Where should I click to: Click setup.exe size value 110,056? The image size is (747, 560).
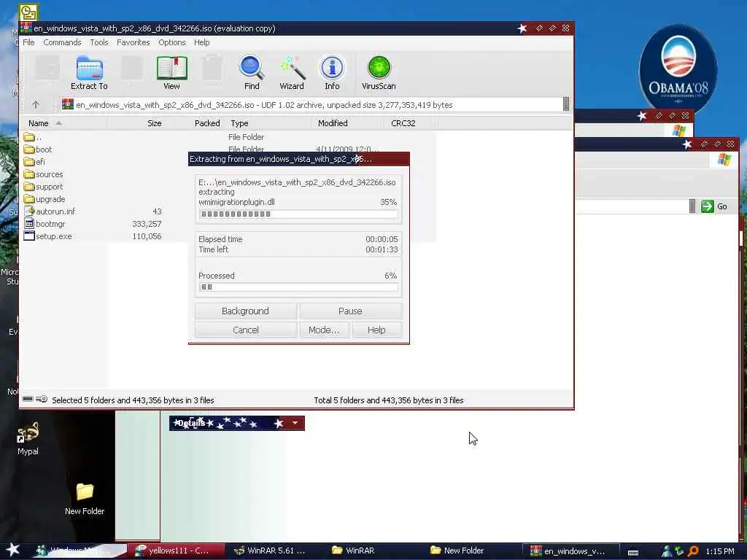(147, 236)
